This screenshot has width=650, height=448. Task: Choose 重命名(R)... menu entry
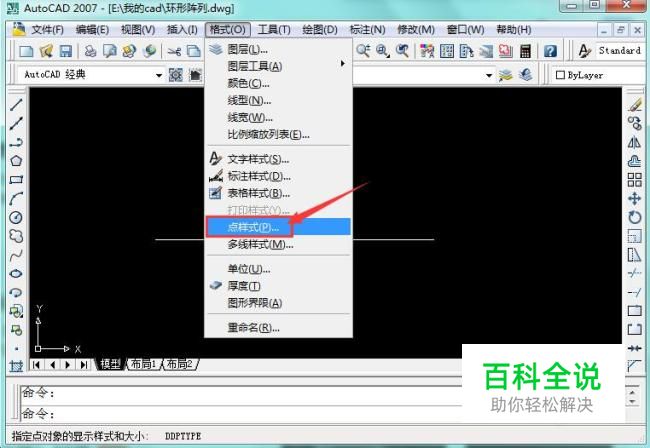tap(279, 328)
